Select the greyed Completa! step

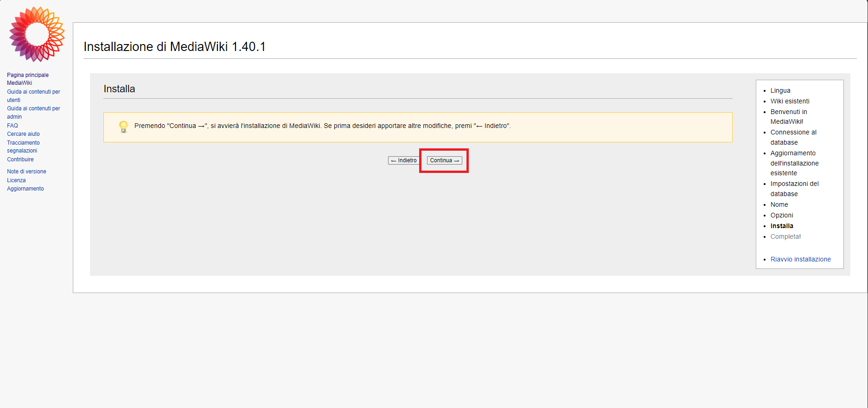point(785,236)
